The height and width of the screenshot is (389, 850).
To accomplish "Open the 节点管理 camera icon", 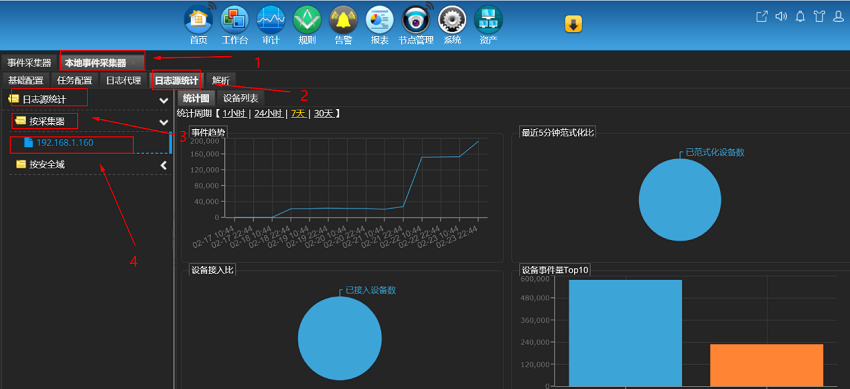I will tap(416, 20).
